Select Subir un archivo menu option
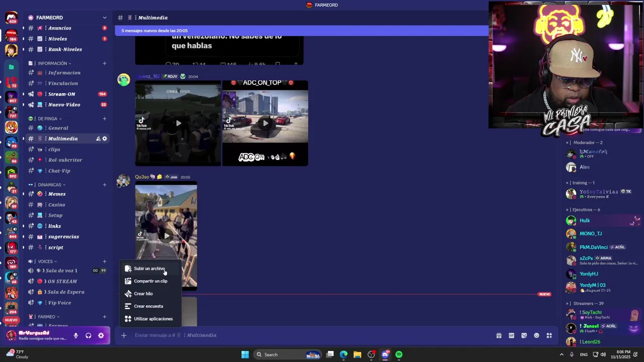 (x=150, y=268)
